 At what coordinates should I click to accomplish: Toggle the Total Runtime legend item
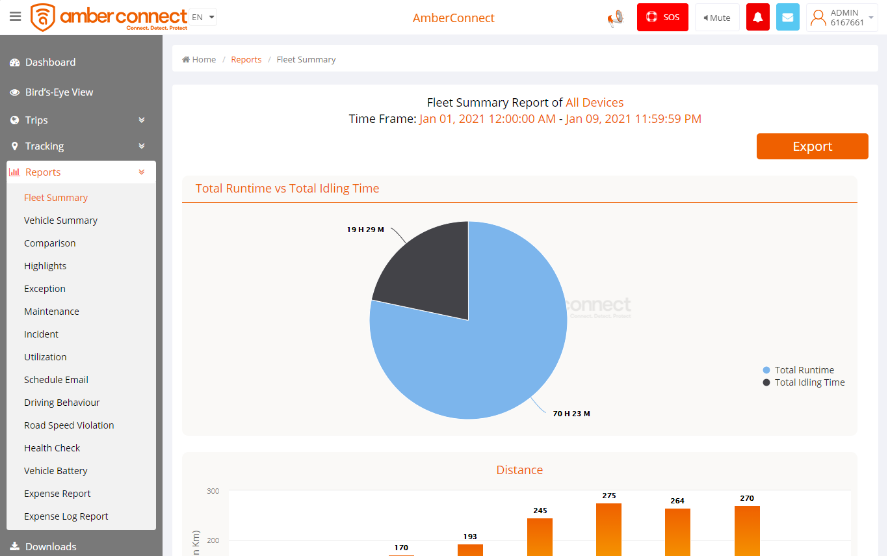click(x=798, y=370)
